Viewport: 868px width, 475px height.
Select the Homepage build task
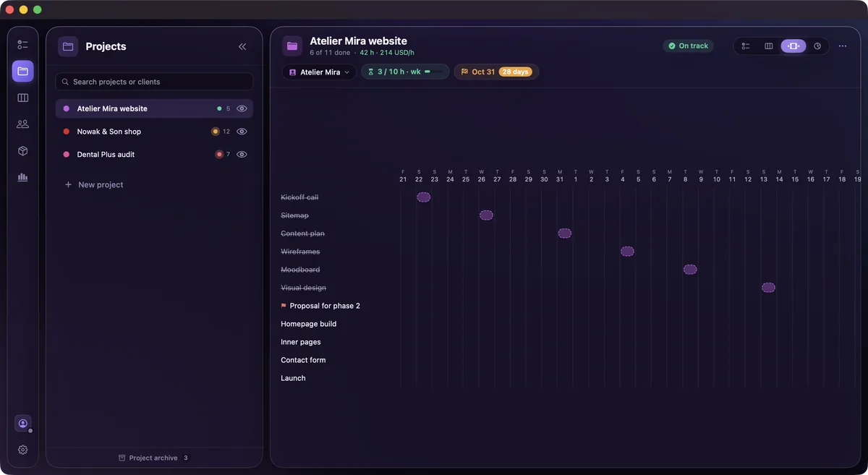(x=309, y=324)
